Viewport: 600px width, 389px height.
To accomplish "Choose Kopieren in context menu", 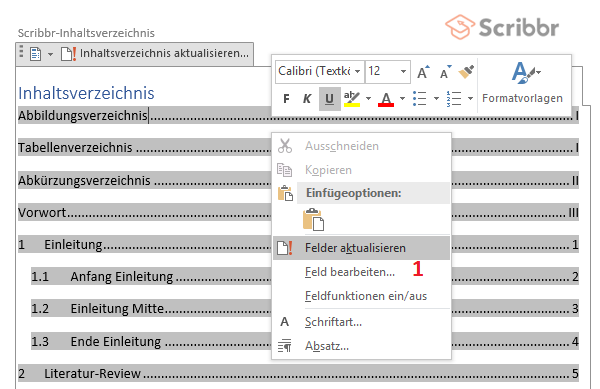I will tap(361, 170).
